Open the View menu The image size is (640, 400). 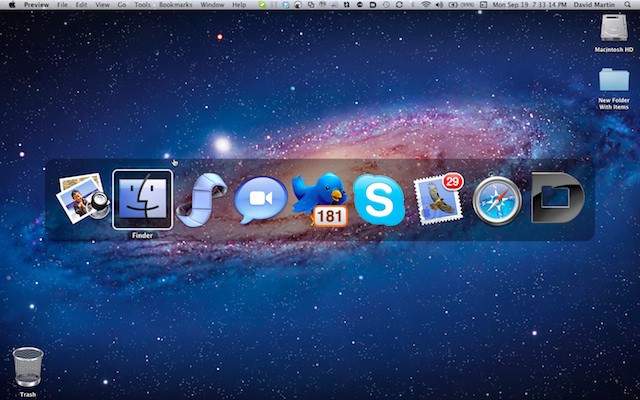point(102,5)
